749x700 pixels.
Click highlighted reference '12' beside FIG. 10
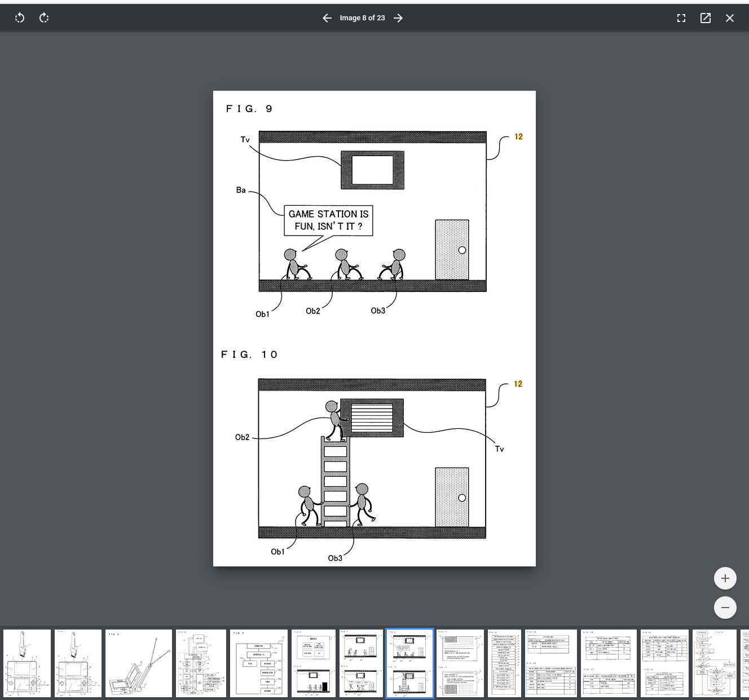coord(518,384)
